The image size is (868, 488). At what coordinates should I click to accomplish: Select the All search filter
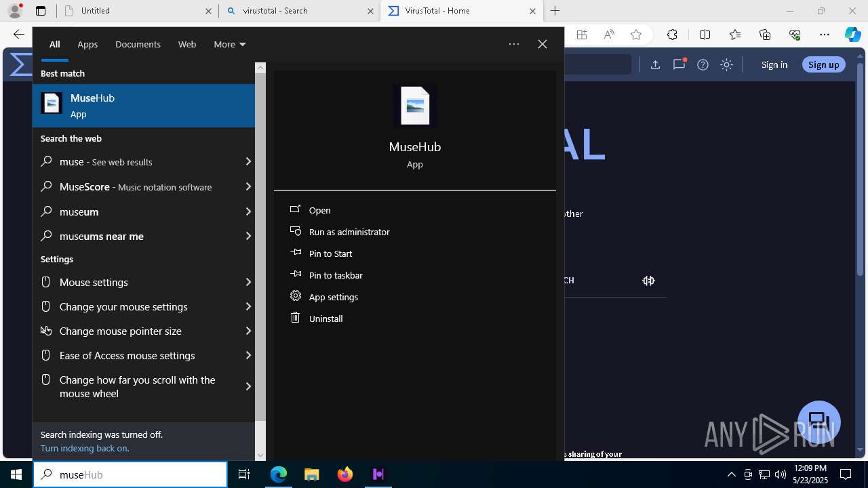(x=54, y=44)
